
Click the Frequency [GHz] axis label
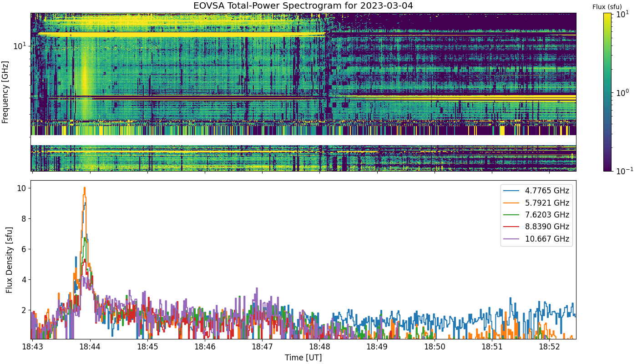pyautogui.click(x=5, y=92)
